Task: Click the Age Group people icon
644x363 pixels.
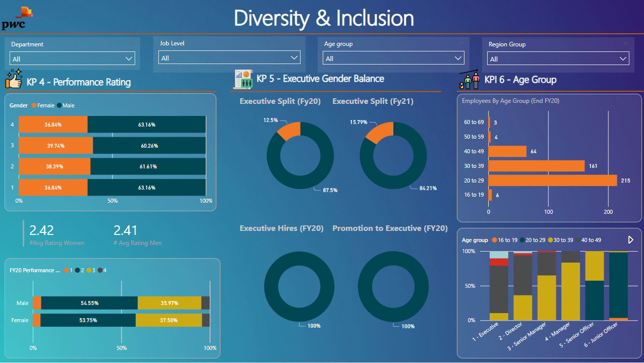Action: pyautogui.click(x=469, y=80)
